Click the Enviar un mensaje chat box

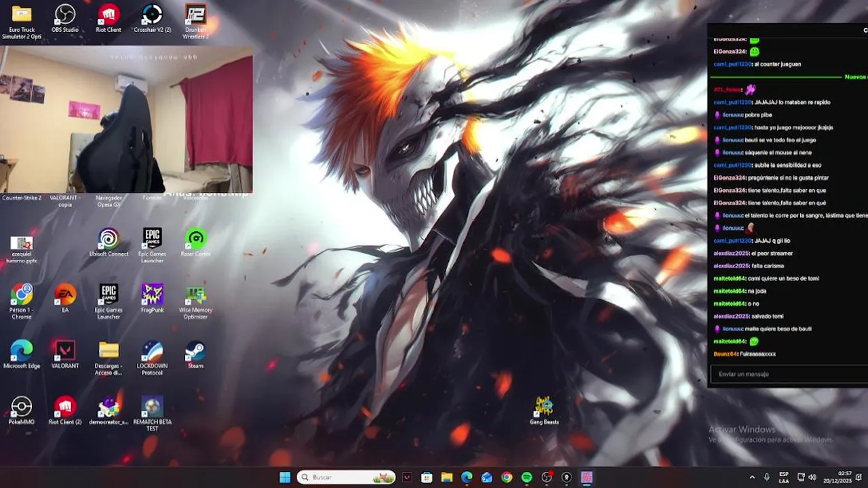tap(789, 374)
